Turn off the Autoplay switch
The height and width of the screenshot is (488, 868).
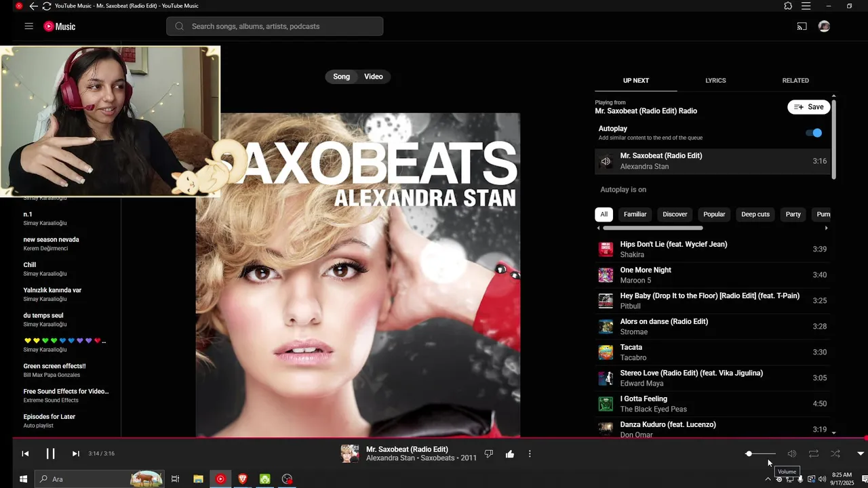[814, 133]
